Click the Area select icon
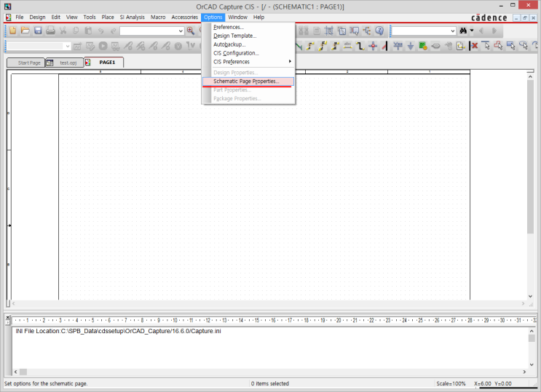This screenshot has height=392, width=541. coord(341,31)
